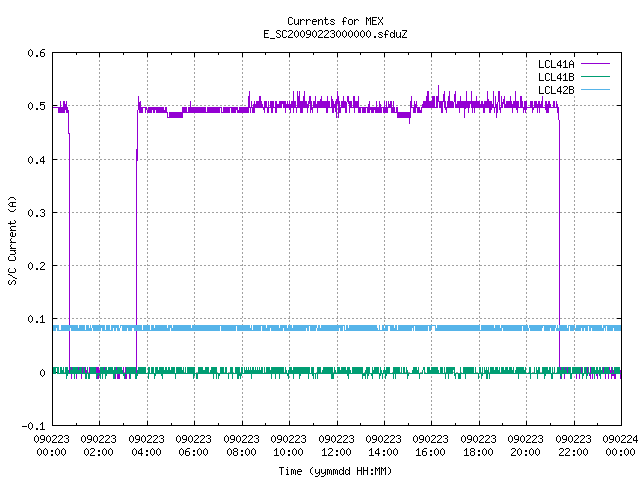
Task: Click the 090224 00:00 x-axis tick label
Action: click(x=620, y=446)
